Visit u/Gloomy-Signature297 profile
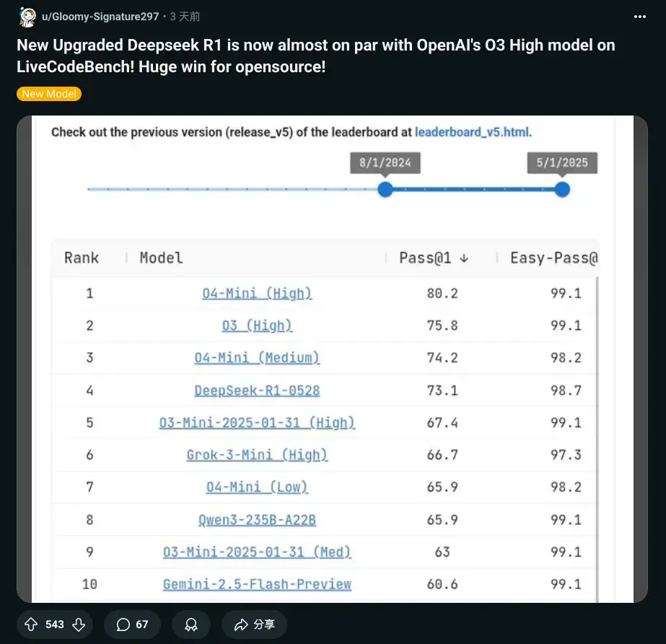The height and width of the screenshot is (644, 666). click(100, 17)
